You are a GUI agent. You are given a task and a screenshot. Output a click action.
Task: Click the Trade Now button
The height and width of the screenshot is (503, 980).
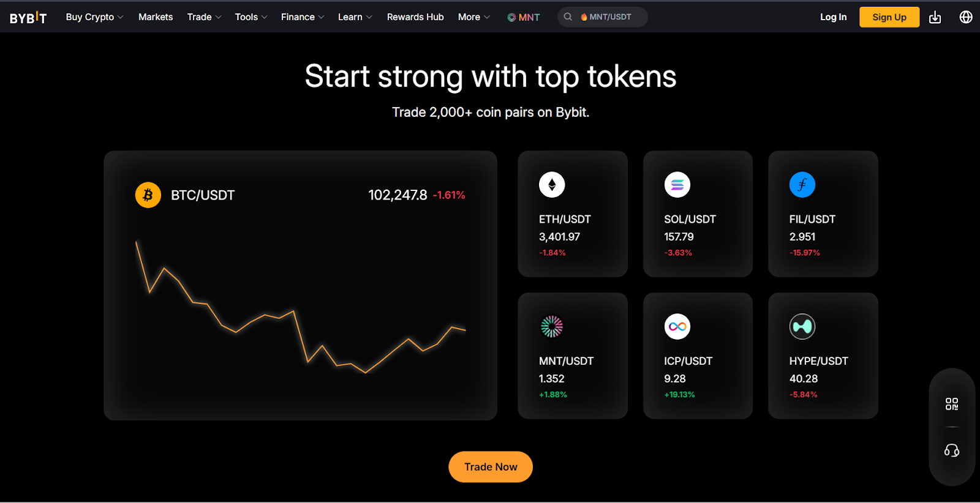(x=490, y=466)
